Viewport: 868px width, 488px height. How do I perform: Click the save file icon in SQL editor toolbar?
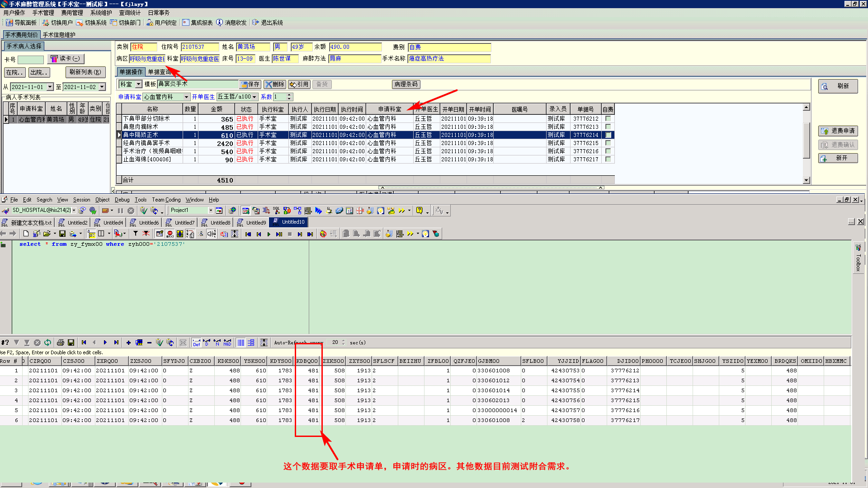pyautogui.click(x=62, y=234)
